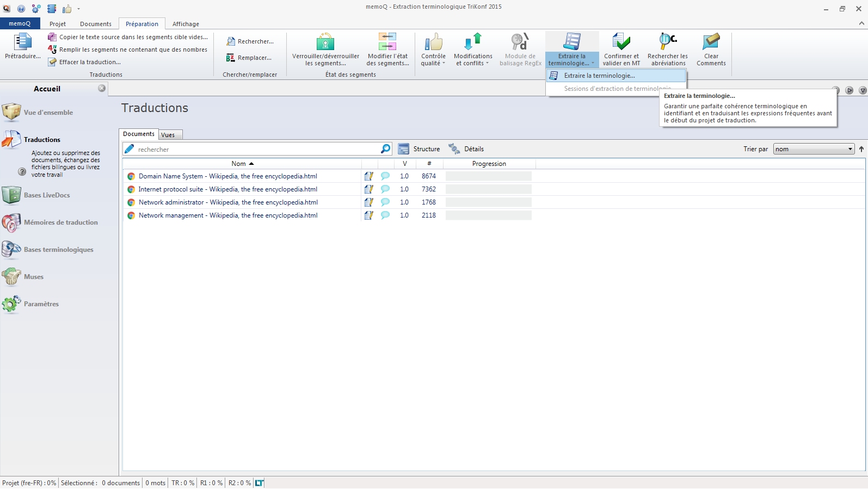Click progress bar of Network administrator row

click(489, 202)
